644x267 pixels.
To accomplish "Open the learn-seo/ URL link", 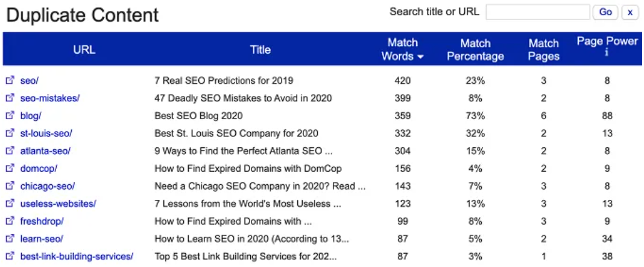I will coord(42,239).
